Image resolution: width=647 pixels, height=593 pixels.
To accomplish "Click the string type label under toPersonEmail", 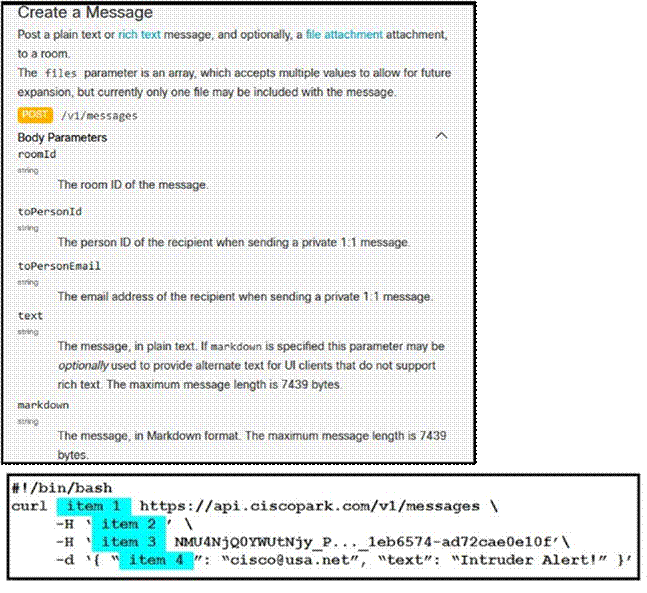I will coord(28,282).
